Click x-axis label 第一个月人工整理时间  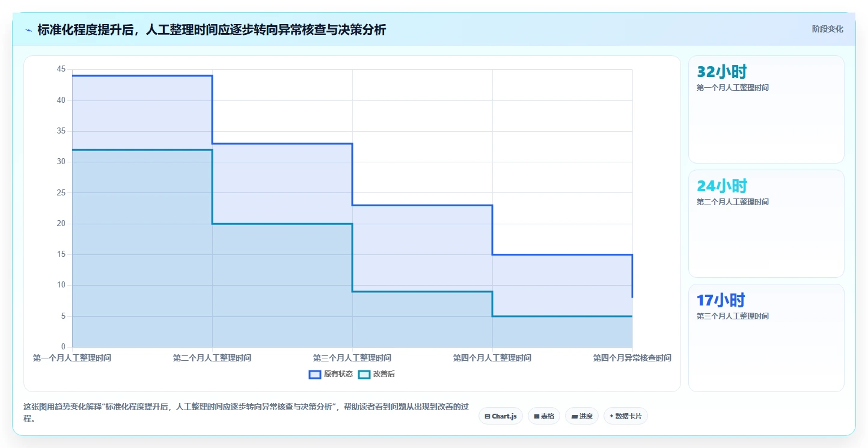[72, 358]
